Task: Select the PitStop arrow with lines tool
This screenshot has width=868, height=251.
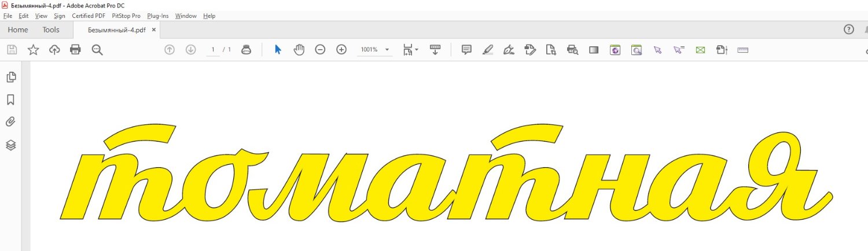Action: (679, 50)
